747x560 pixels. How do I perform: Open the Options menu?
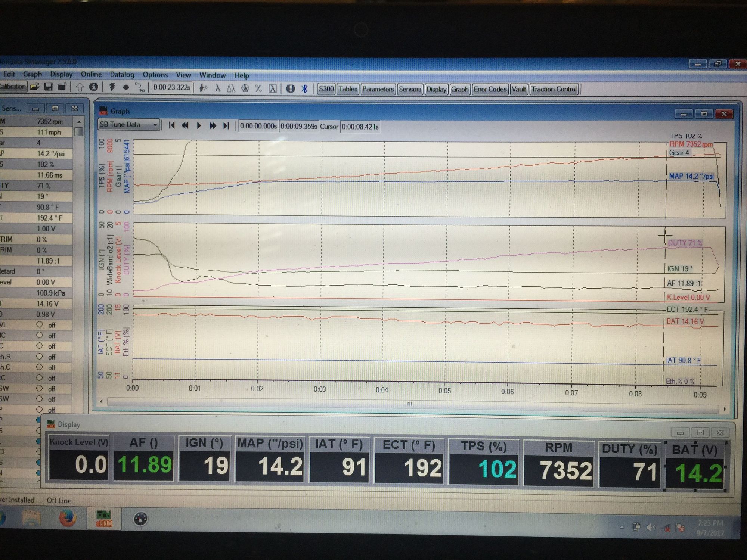[155, 75]
